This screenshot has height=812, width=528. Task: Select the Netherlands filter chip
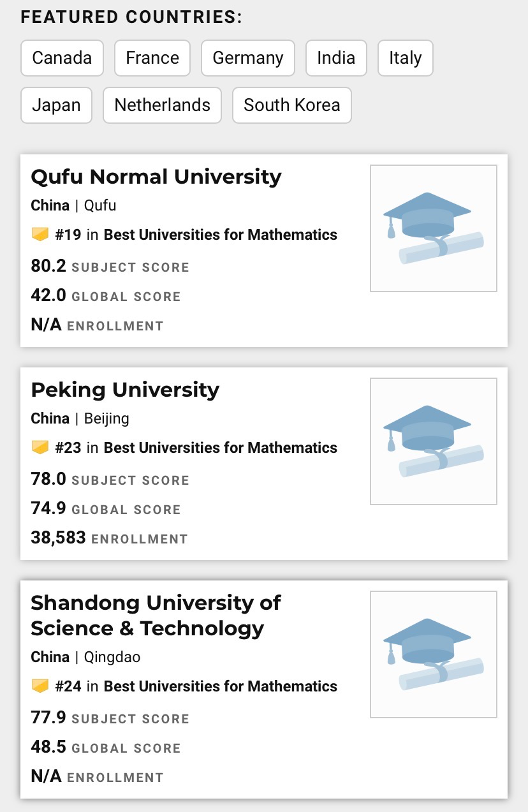[x=162, y=105]
